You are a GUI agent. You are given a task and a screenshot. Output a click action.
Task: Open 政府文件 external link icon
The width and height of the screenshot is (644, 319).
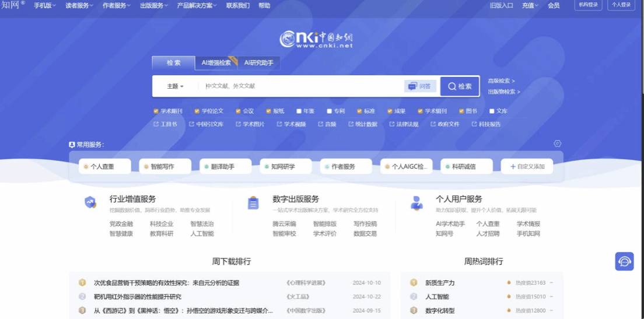tap(433, 124)
